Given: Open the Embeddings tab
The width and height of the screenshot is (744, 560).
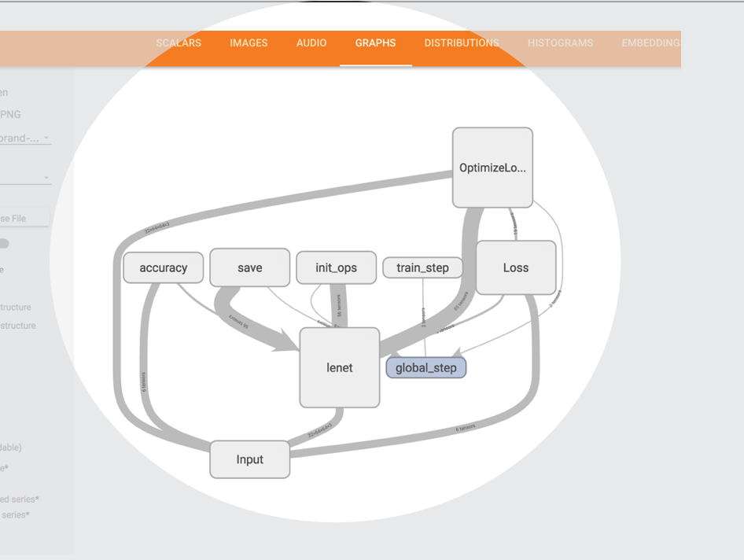Looking at the screenshot, I should point(650,43).
